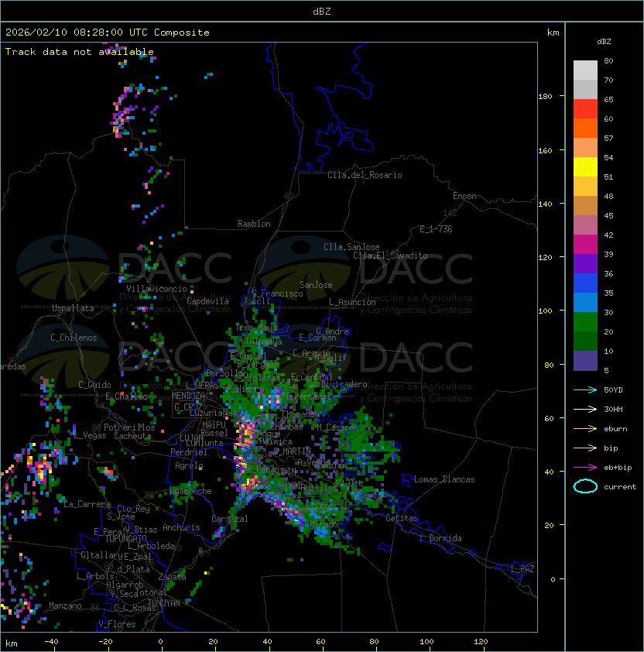Select the light blue swatch above 30
Viewport: 644px width, 652px height.
tap(585, 302)
